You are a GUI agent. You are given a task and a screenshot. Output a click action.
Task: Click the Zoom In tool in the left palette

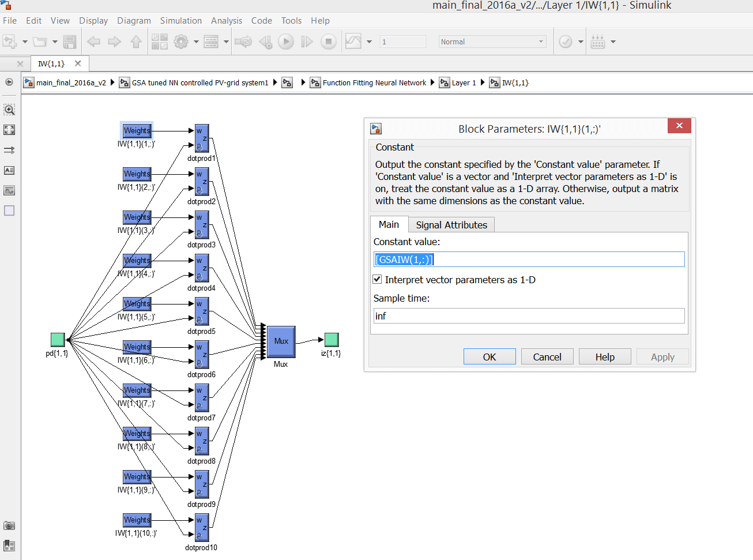pyautogui.click(x=9, y=110)
